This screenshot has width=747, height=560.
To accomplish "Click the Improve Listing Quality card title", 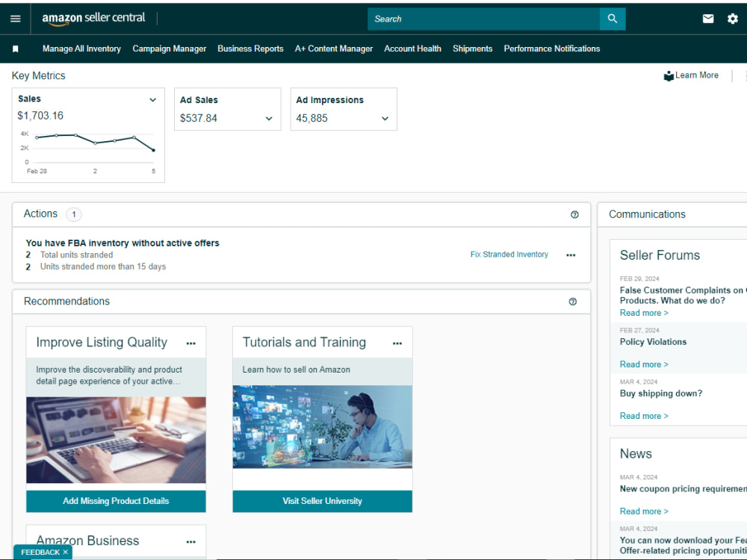I will (102, 343).
